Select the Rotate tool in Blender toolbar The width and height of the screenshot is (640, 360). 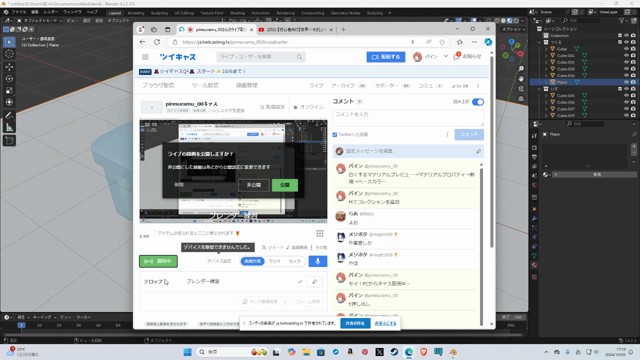point(9,78)
